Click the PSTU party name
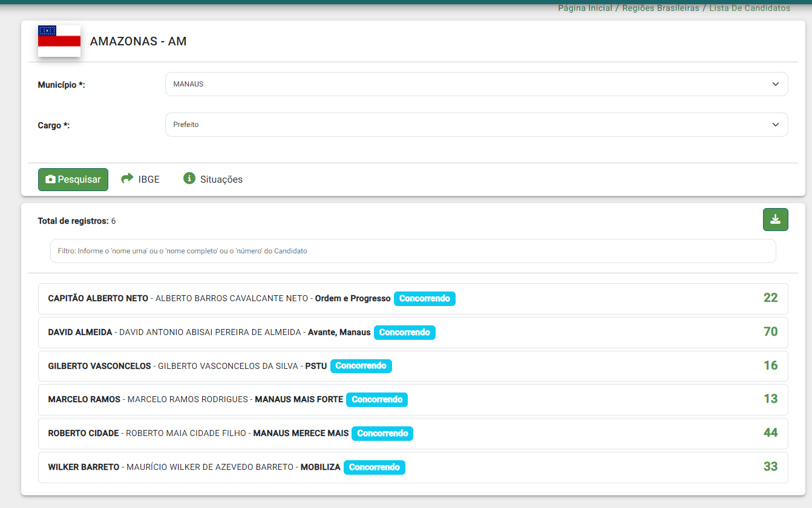This screenshot has height=508, width=812. [x=316, y=366]
